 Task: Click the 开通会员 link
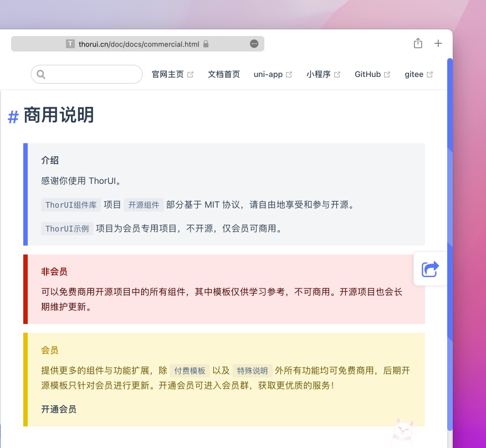[x=59, y=409]
